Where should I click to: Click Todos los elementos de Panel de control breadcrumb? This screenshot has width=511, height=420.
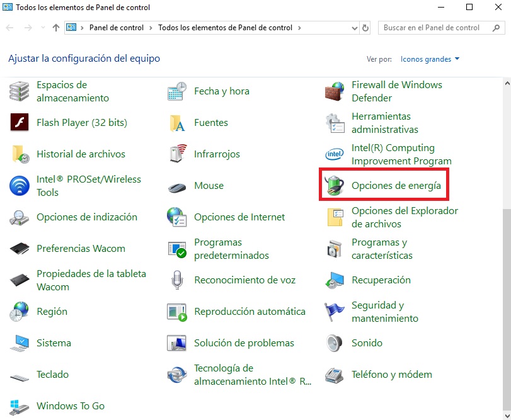(x=225, y=28)
